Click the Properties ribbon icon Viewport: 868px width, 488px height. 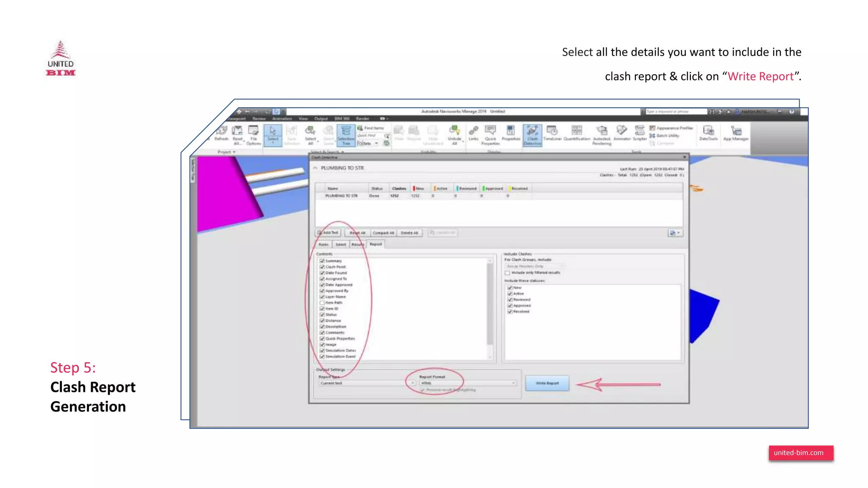pyautogui.click(x=511, y=133)
